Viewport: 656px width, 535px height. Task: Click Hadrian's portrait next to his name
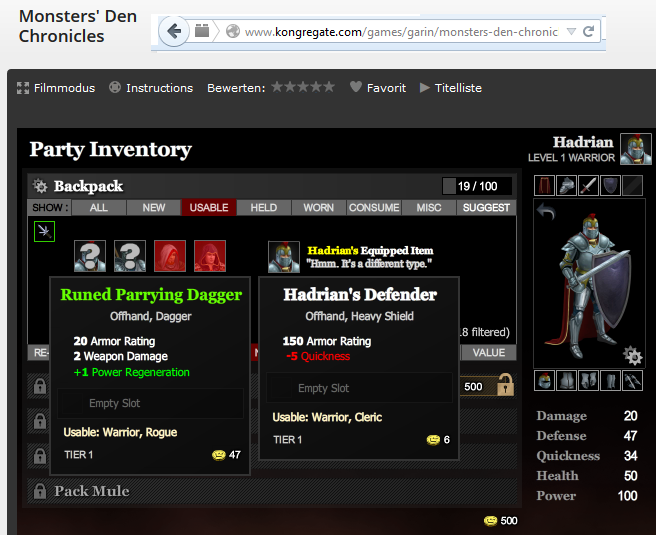point(635,149)
